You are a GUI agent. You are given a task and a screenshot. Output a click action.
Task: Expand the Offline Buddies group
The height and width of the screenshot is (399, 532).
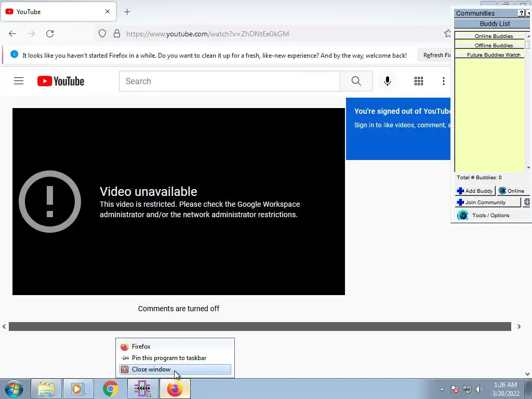click(490, 46)
